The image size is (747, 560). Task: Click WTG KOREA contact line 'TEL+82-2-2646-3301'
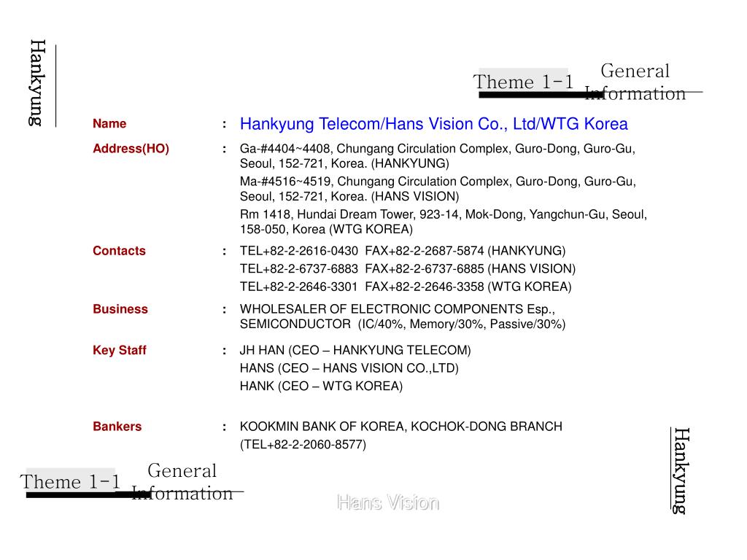[x=406, y=287]
